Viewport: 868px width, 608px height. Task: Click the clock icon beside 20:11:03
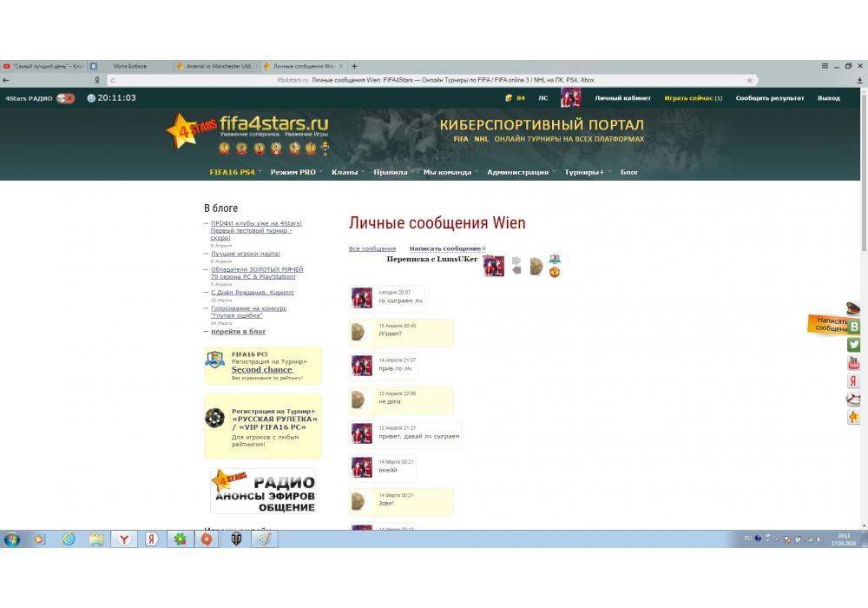(x=91, y=98)
